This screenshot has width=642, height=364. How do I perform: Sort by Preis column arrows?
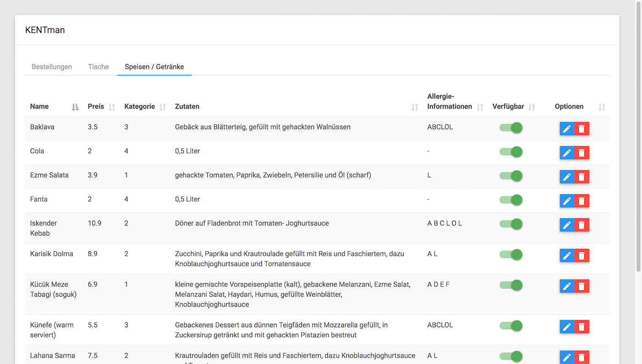[112, 107]
